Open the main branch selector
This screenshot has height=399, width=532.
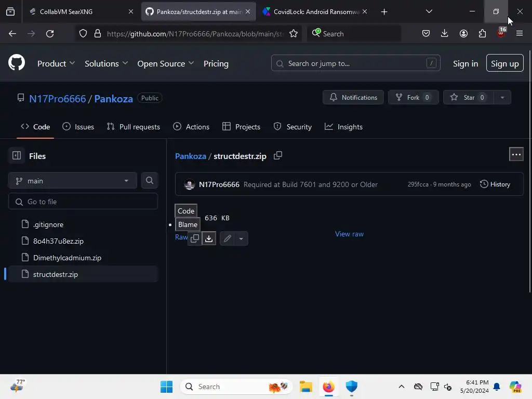point(72,180)
